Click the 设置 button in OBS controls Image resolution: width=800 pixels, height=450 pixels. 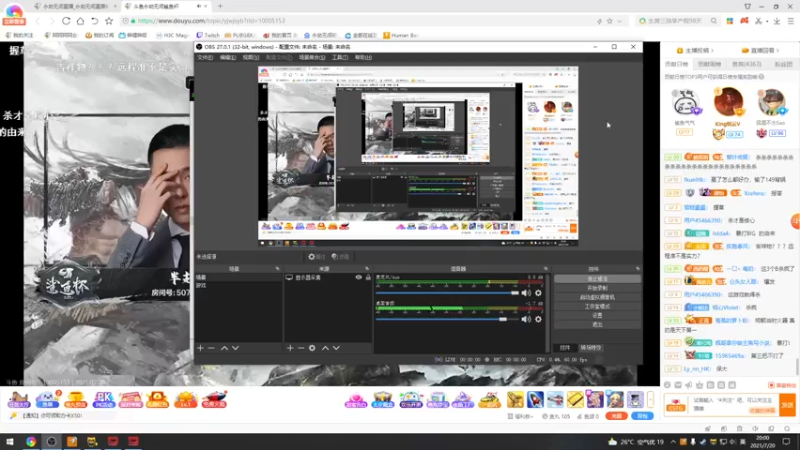click(597, 315)
